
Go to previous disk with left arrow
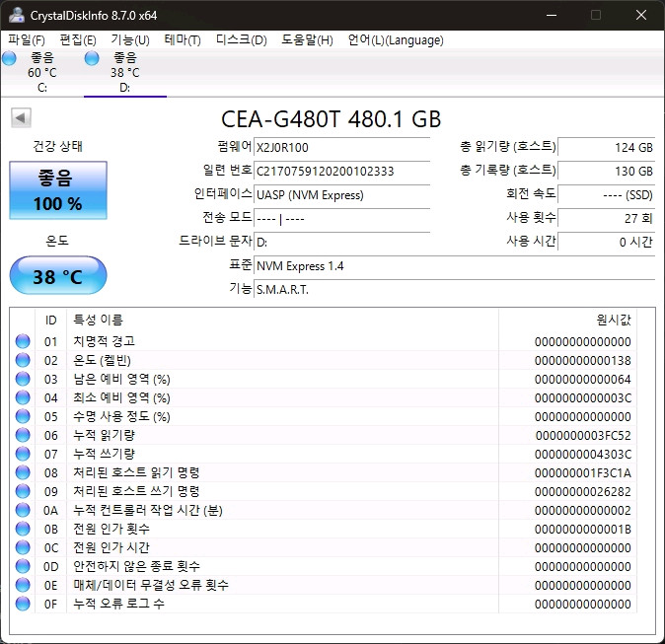point(21,118)
